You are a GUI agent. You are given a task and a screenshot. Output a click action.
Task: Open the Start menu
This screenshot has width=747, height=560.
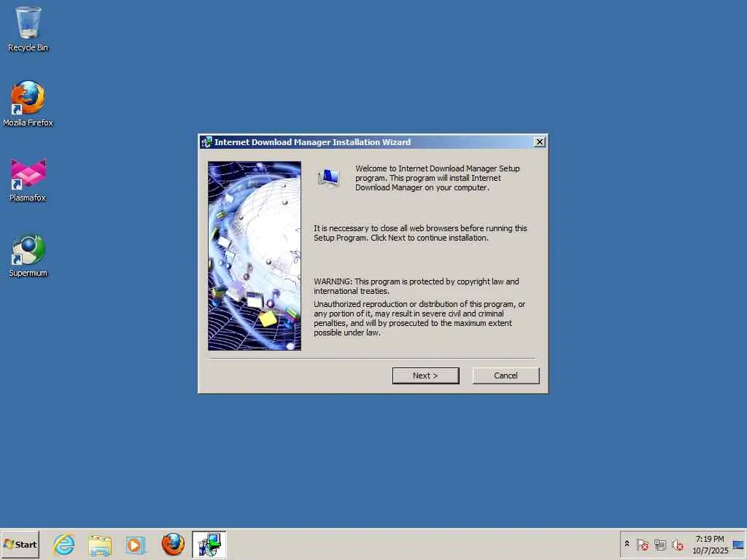click(20, 544)
